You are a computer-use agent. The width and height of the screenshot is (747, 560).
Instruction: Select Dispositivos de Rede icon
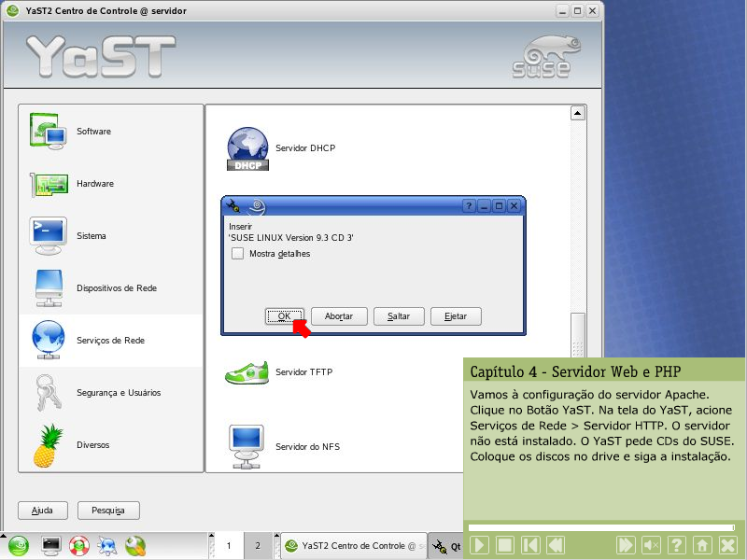click(x=48, y=288)
